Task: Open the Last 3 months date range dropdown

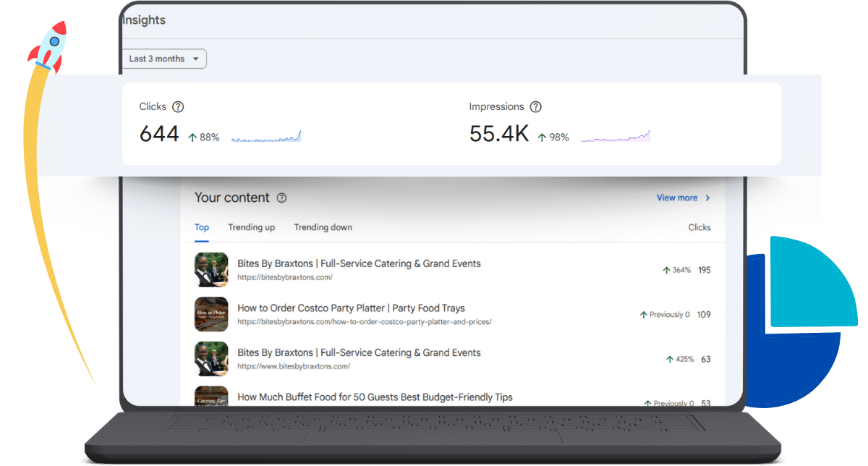Action: [x=164, y=59]
